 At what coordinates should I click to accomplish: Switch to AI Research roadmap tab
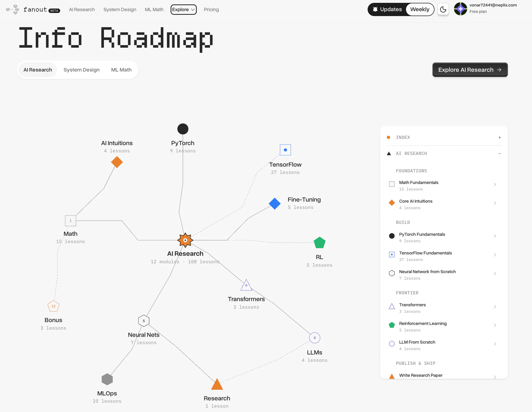tap(38, 70)
